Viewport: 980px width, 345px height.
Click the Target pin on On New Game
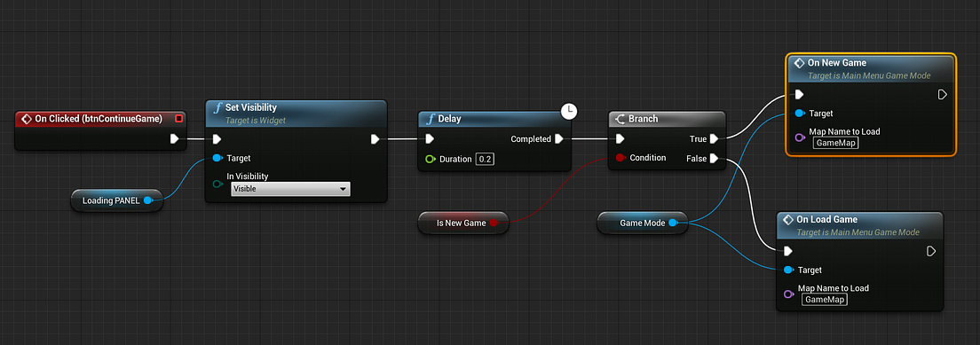(x=800, y=114)
